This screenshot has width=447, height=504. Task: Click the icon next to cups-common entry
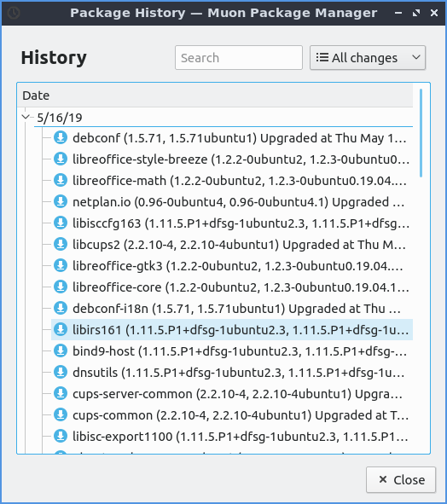(60, 415)
